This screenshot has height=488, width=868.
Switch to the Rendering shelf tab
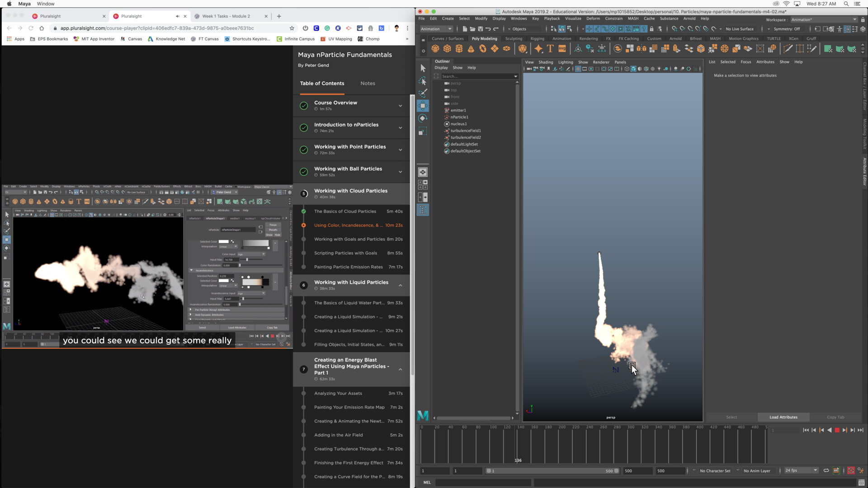pyautogui.click(x=589, y=38)
